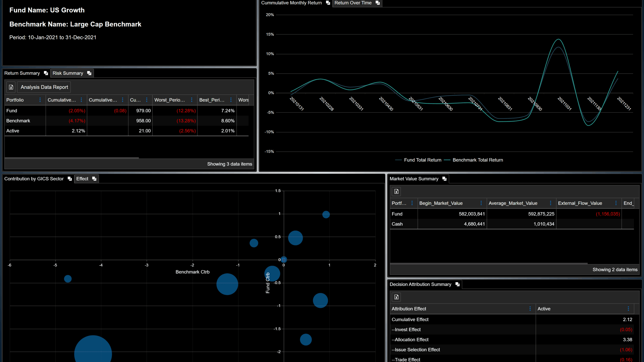The height and width of the screenshot is (362, 644).
Task: Click external flow value (1,156,035)
Action: 608,214
